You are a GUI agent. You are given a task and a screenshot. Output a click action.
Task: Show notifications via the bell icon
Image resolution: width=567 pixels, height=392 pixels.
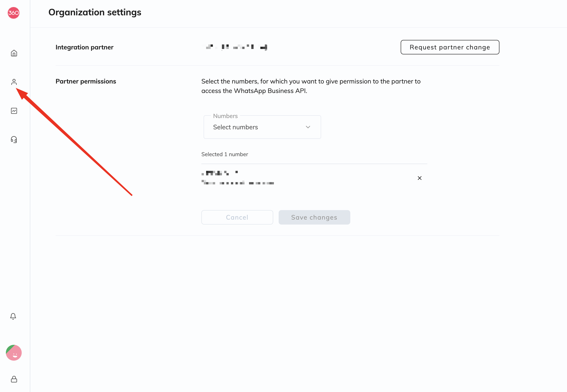pos(13,316)
